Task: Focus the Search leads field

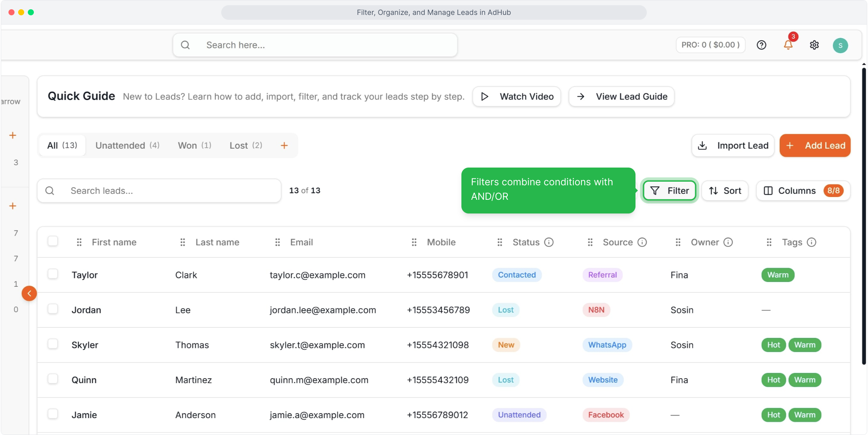Action: tap(159, 191)
